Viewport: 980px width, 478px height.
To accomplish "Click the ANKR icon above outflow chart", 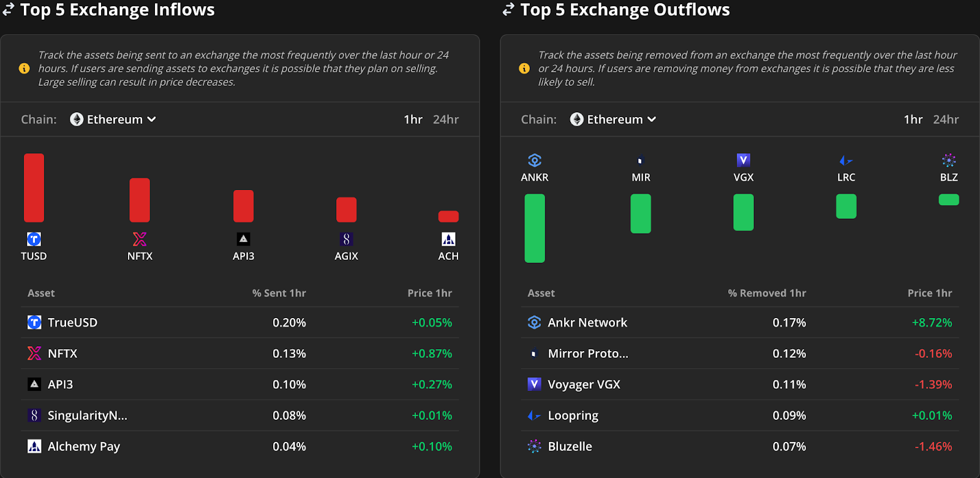I will (535, 161).
